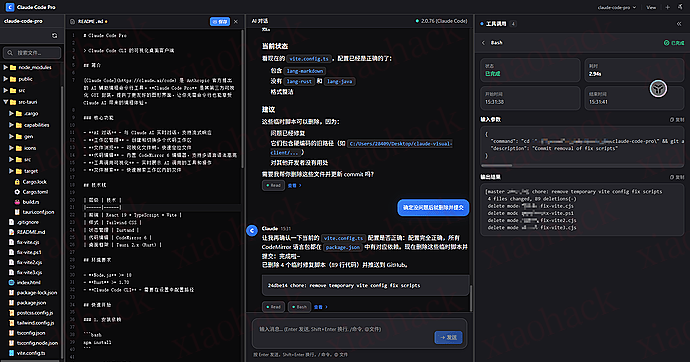Viewport: 690px width, 362px height.
Task: Click the send message button
Action: (448, 337)
